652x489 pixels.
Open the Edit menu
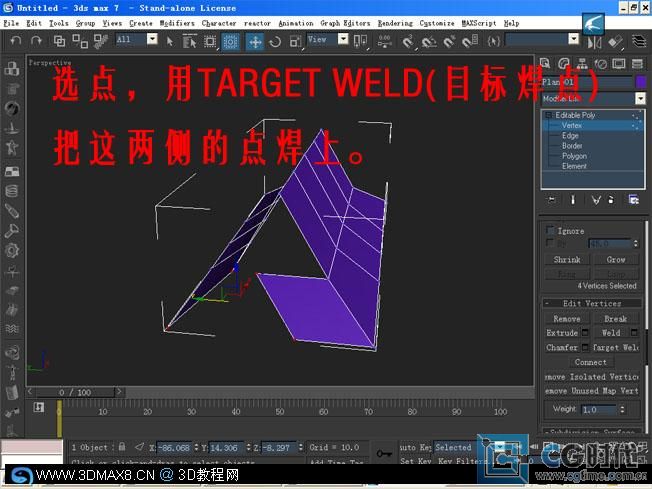point(34,23)
